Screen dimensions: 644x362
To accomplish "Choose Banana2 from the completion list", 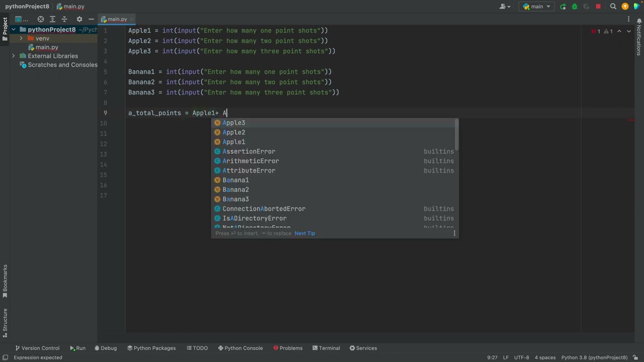I will tap(335, 190).
